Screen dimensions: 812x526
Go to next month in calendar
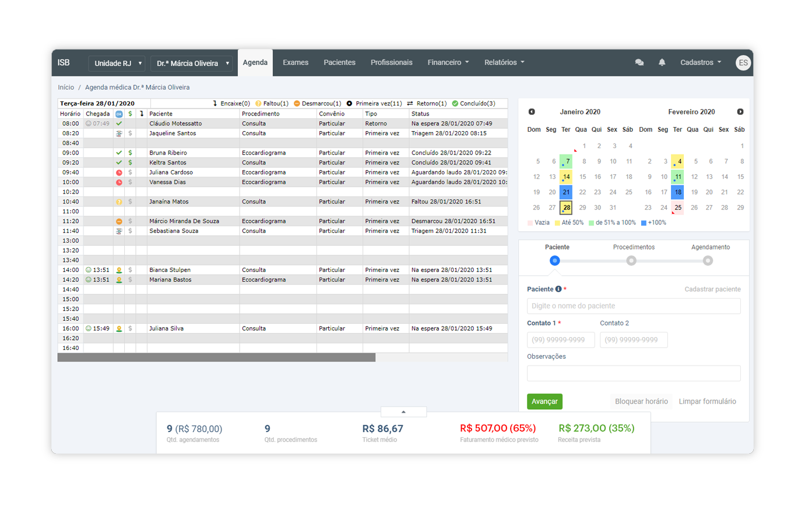[x=740, y=112]
